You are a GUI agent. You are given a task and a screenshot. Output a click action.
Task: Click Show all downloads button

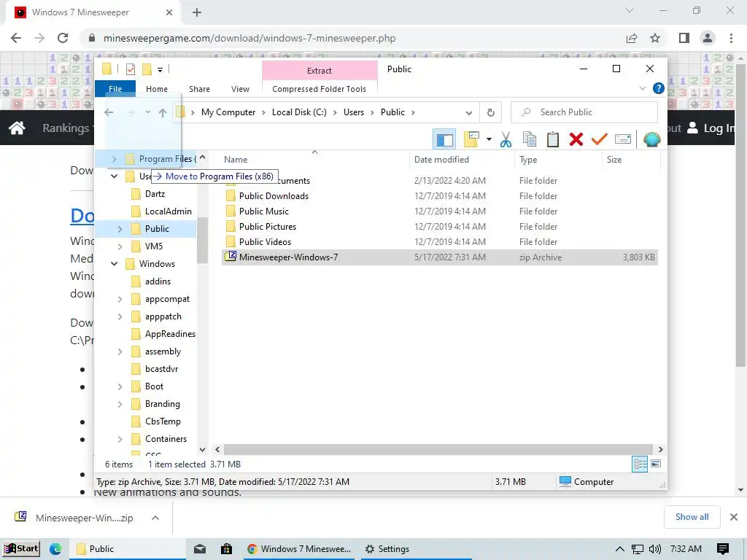tap(692, 517)
